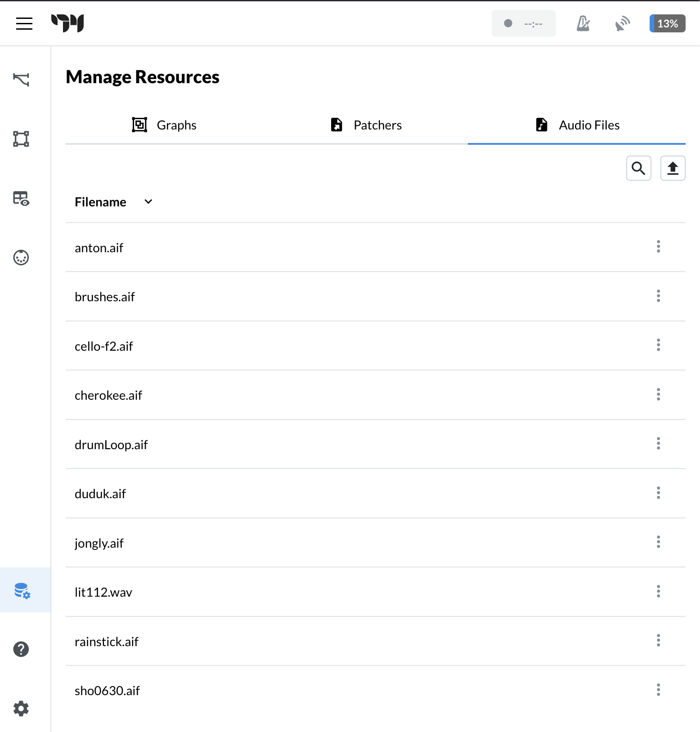Switch to the Graphs tab
This screenshot has width=700, height=732.
[x=164, y=125]
